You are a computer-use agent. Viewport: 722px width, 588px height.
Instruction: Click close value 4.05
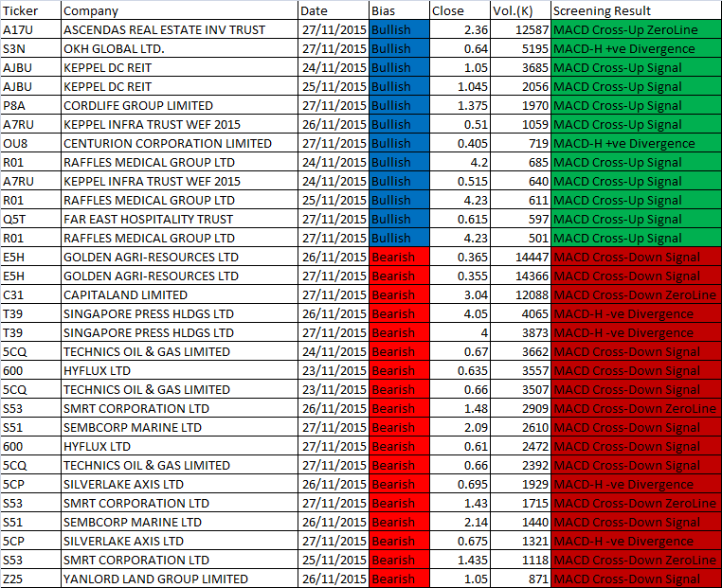pyautogui.click(x=460, y=313)
